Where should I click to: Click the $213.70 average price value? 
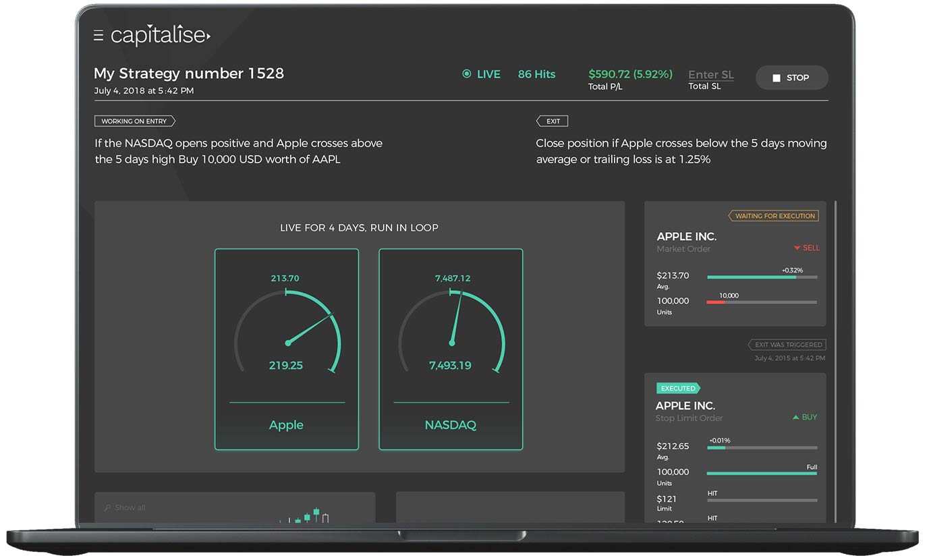(673, 275)
